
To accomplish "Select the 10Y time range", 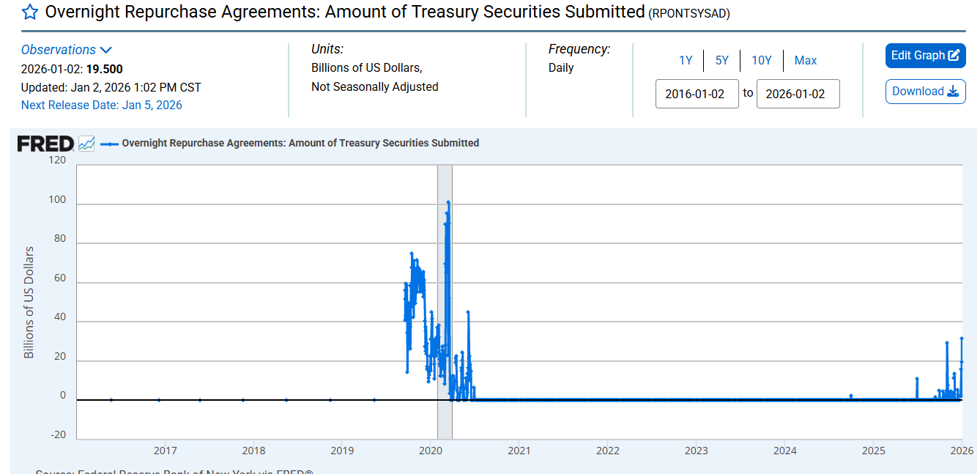I will coord(762,60).
